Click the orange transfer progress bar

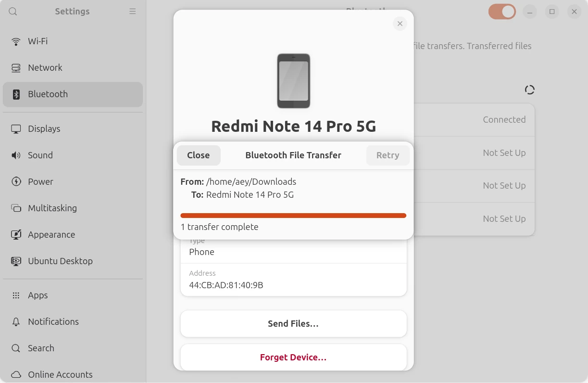tap(293, 216)
